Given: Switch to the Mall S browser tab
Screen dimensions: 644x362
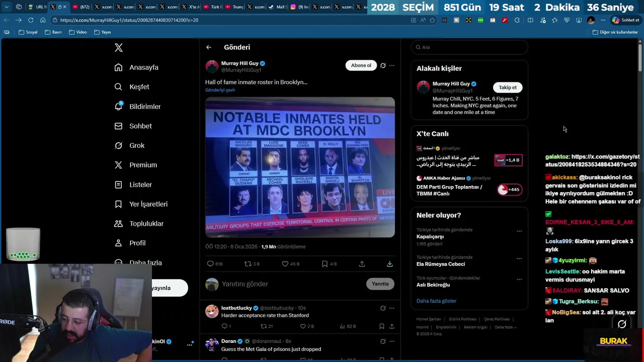Looking at the screenshot, I should [278, 7].
